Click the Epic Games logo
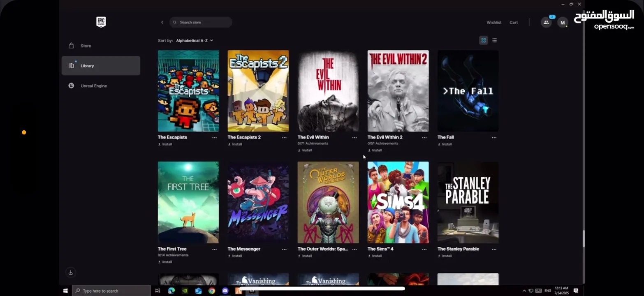644x296 pixels. [x=101, y=22]
